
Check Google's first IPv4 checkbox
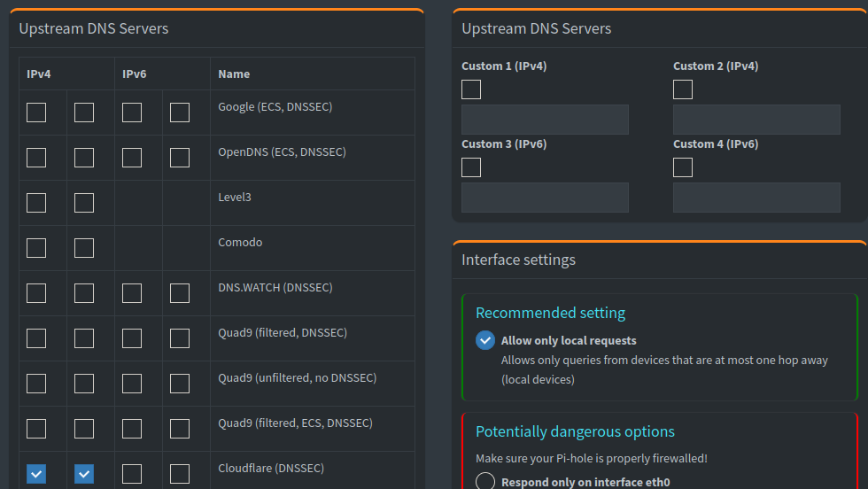coord(36,113)
